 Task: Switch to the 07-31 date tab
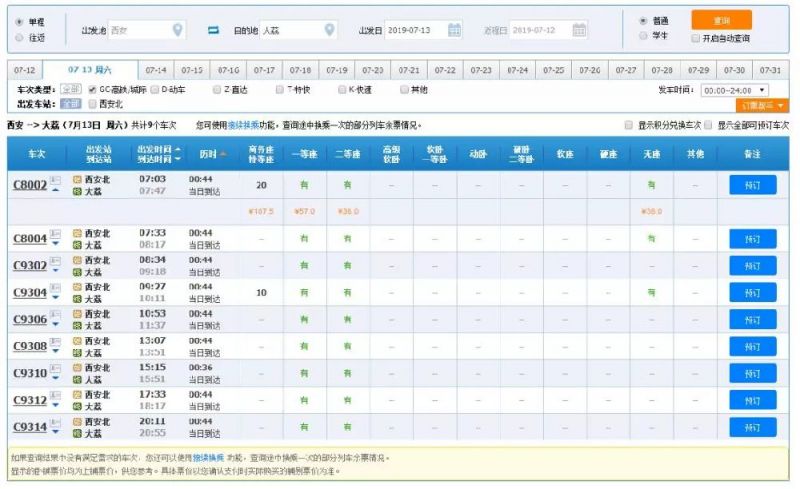[x=770, y=70]
